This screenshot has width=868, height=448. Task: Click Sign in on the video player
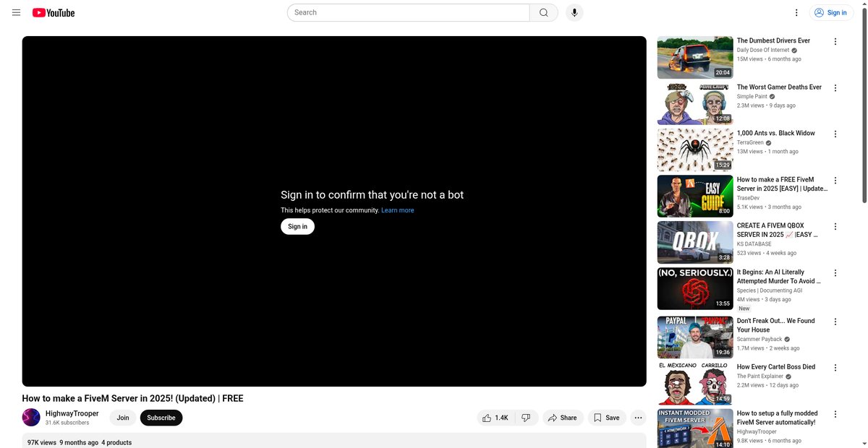point(297,226)
